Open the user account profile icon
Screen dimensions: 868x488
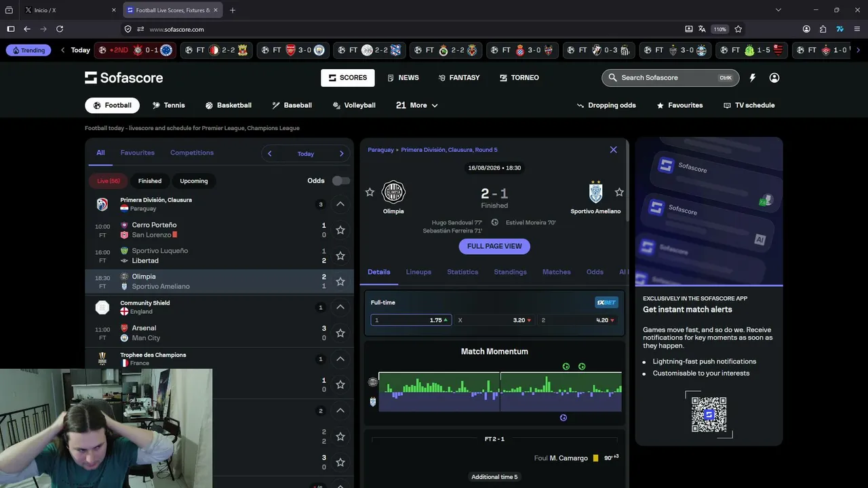pyautogui.click(x=774, y=78)
